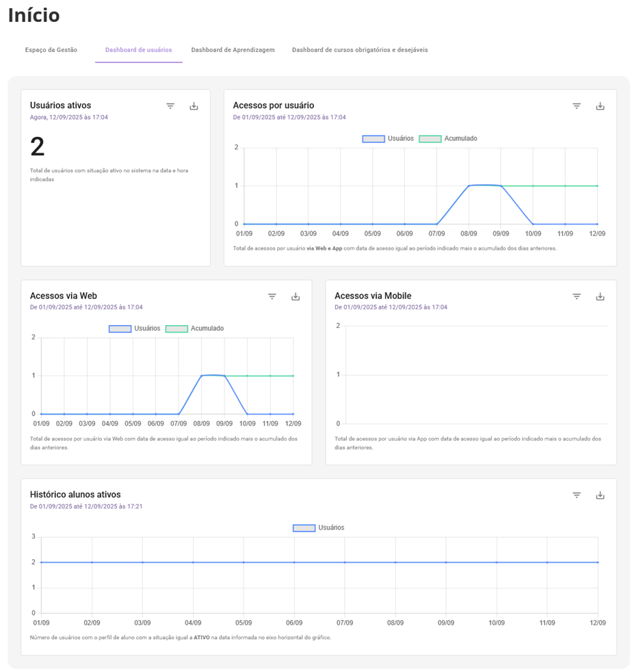Open filter for Acessos via Web chart

(x=272, y=296)
